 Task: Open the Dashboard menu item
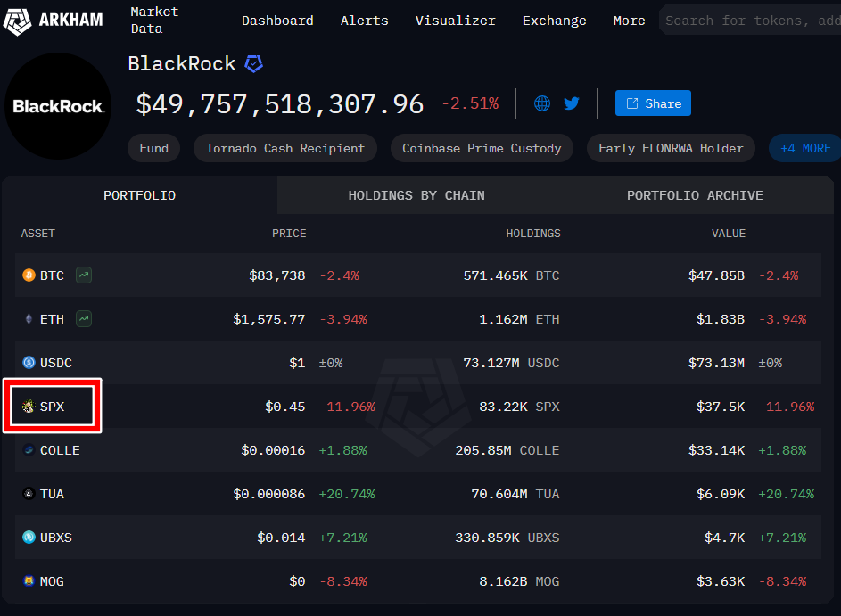(277, 21)
